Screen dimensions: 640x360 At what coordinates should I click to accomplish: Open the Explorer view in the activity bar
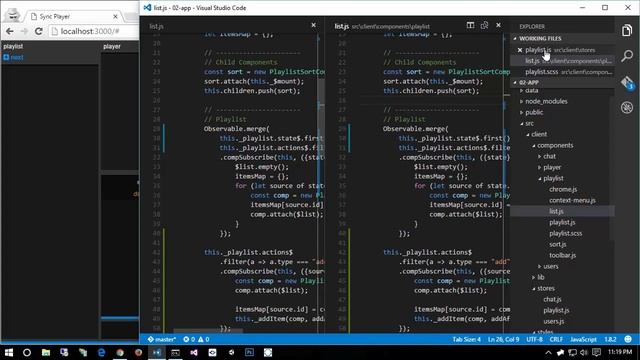click(627, 31)
